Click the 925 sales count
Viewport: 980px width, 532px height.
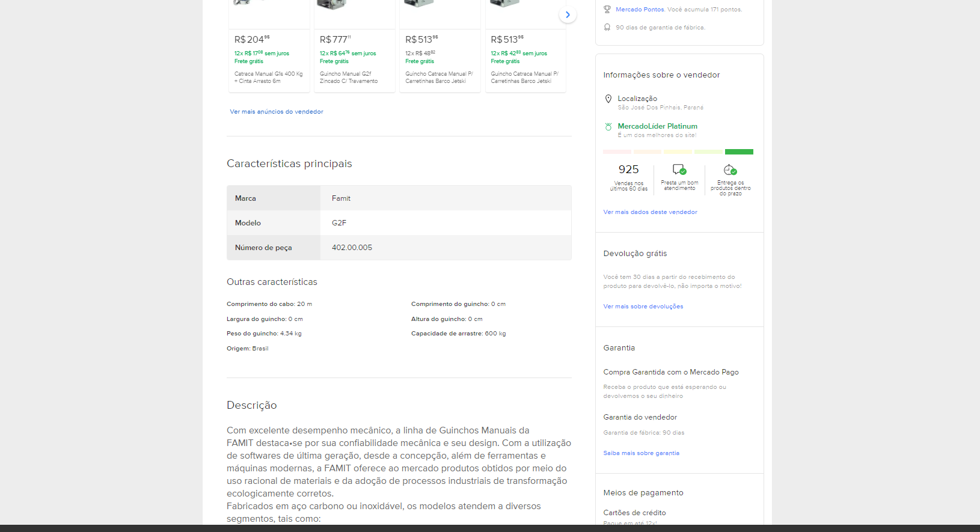point(628,170)
